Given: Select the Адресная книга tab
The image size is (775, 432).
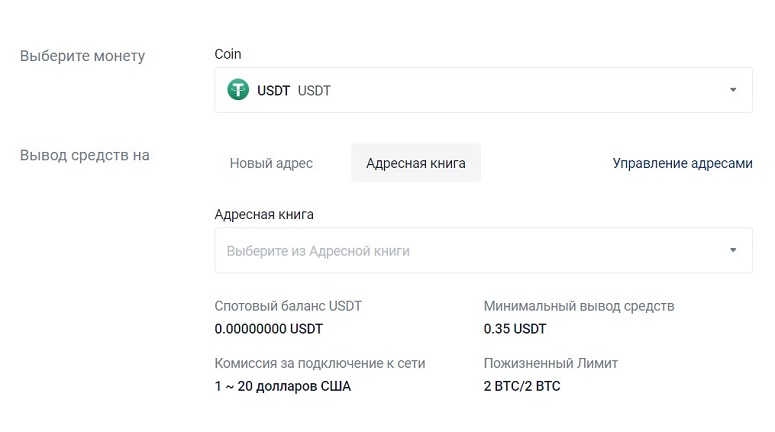Looking at the screenshot, I should (x=415, y=163).
